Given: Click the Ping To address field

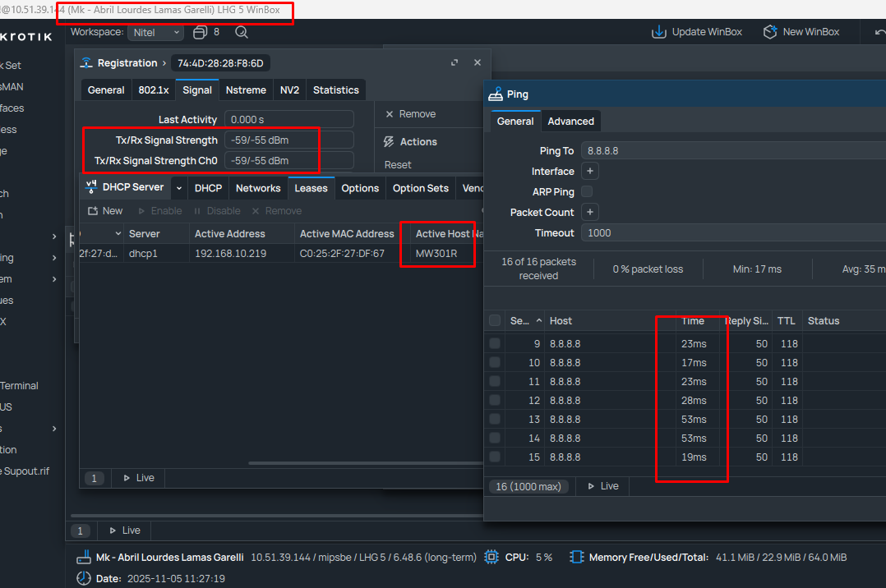Looking at the screenshot, I should point(731,151).
